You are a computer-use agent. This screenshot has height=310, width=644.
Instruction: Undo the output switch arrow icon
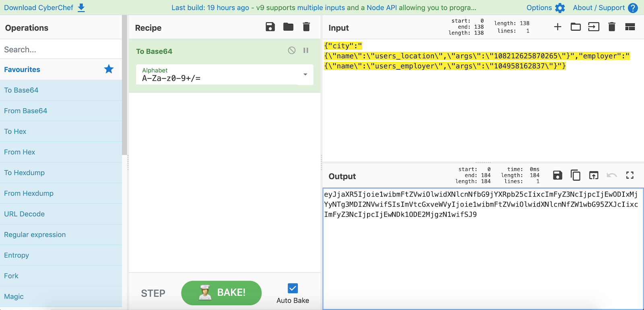tap(612, 175)
